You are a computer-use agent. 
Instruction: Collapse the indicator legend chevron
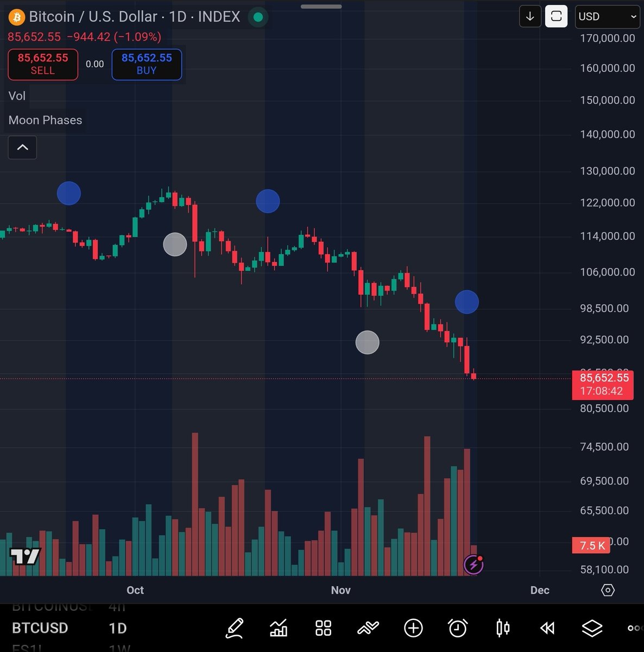click(x=22, y=147)
